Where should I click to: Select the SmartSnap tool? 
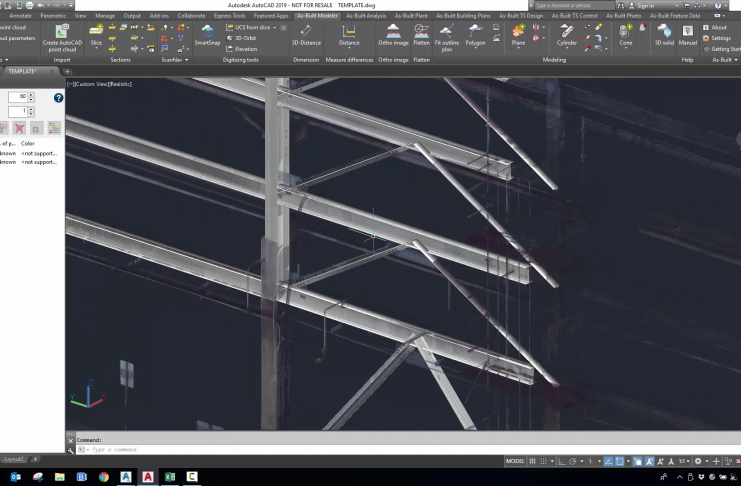point(207,33)
